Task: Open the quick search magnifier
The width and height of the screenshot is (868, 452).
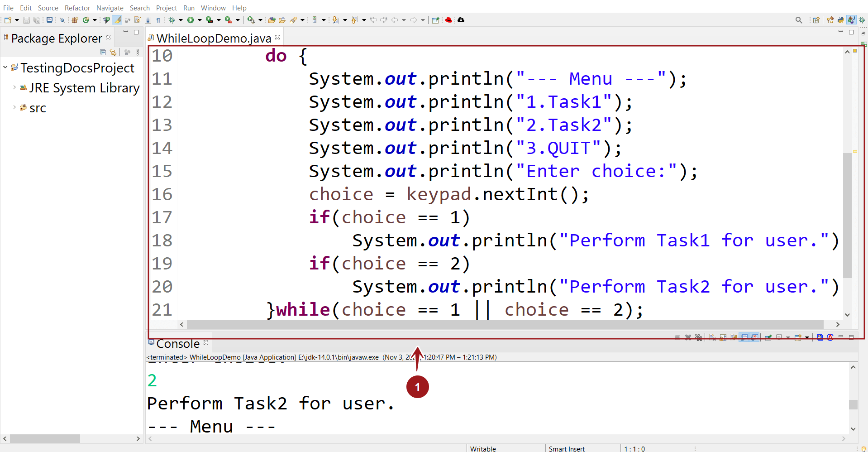Action: pos(799,19)
